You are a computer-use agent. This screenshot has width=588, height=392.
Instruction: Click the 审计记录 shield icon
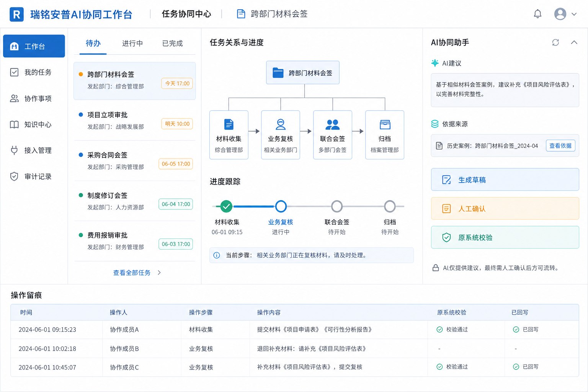[14, 176]
